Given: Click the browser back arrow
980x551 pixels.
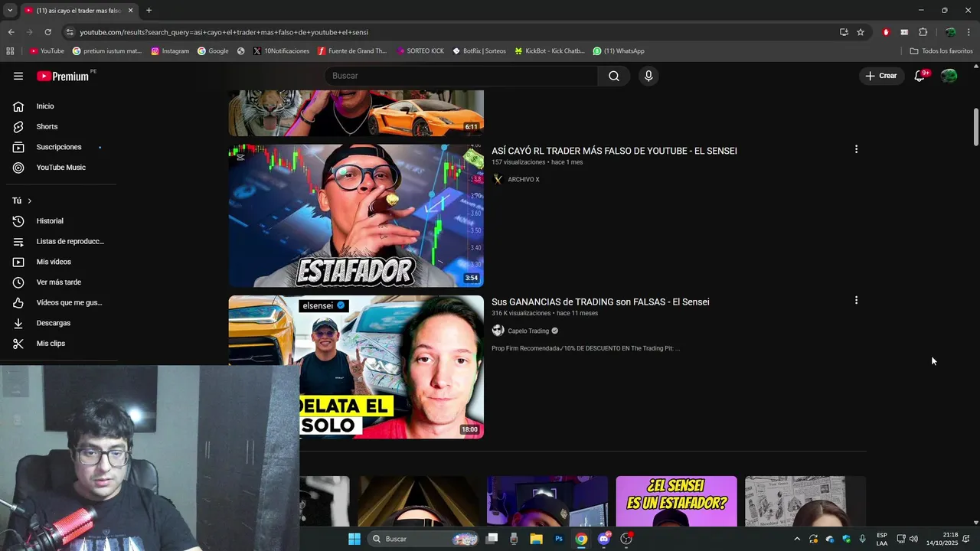Looking at the screenshot, I should 11,32.
